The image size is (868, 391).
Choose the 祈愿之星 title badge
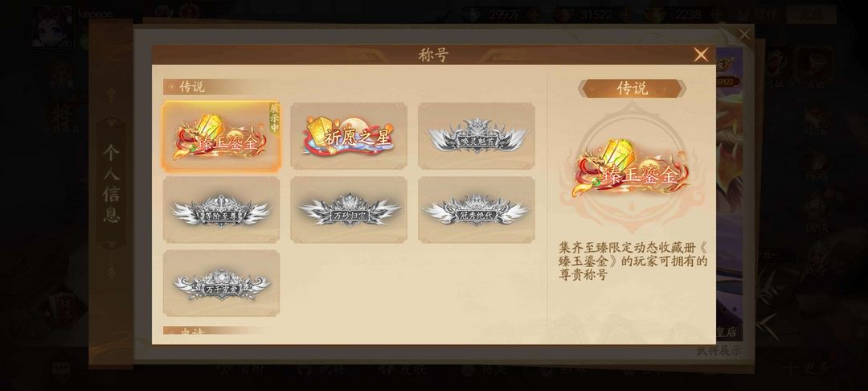349,136
